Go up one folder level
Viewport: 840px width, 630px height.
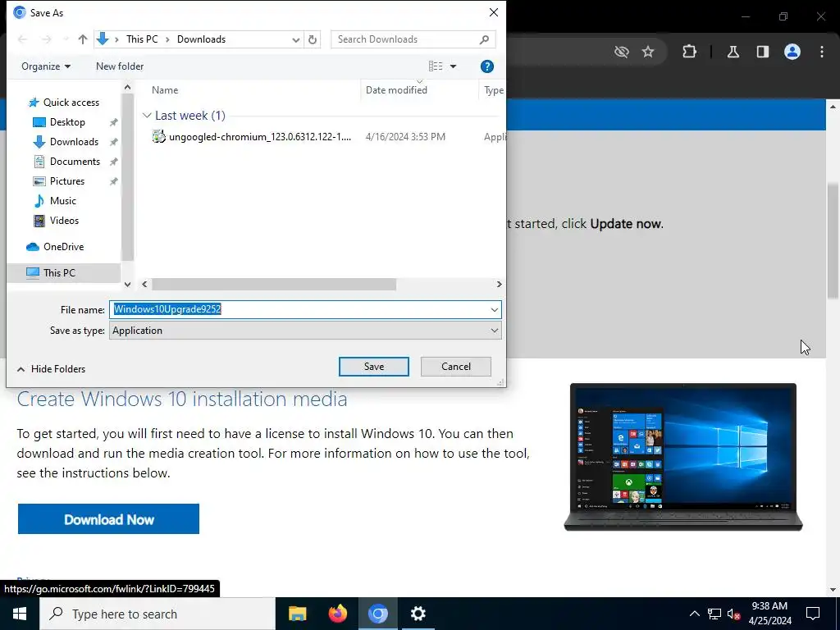[83, 39]
